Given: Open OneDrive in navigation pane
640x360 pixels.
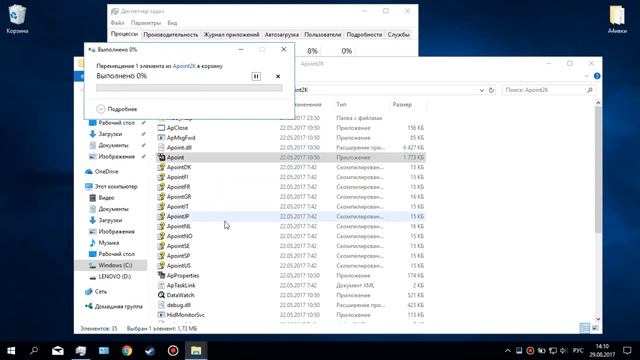Looking at the screenshot, I should click(106, 171).
